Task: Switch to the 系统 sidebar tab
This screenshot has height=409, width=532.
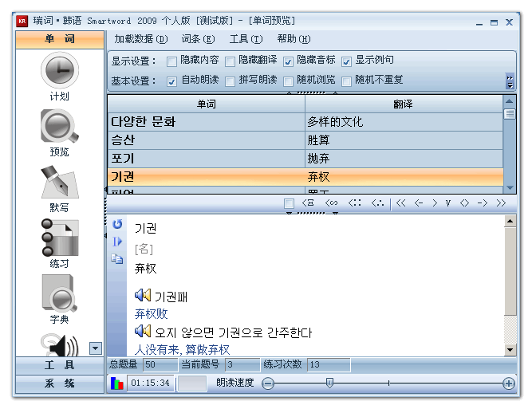Action: [x=60, y=383]
